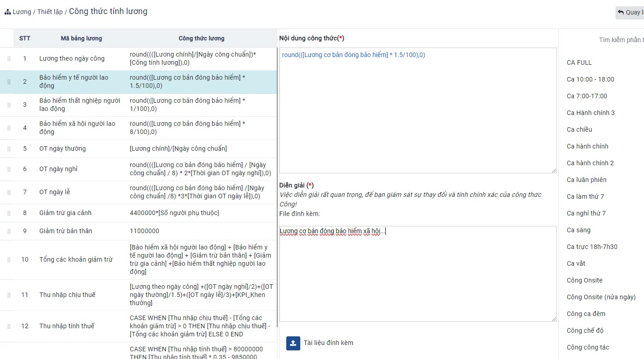
Task: Pick Ca trực 18h-7h30 from the element list
Action: tap(592, 247)
